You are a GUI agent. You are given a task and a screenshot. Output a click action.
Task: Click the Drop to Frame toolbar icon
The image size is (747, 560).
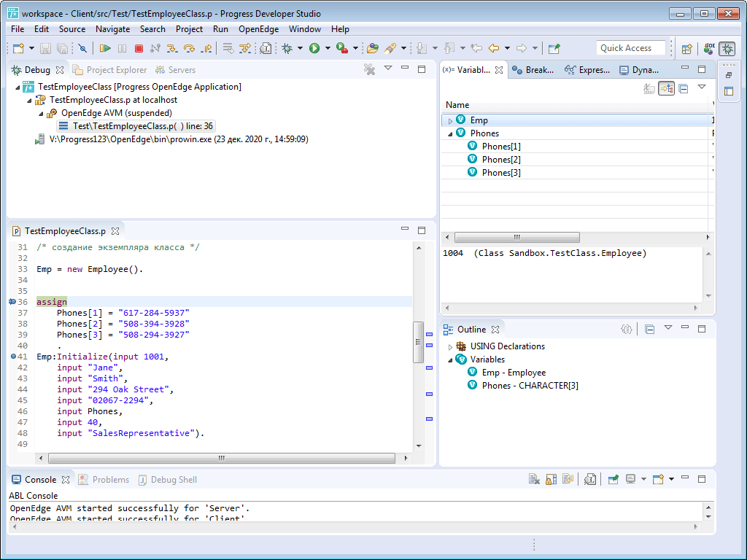click(x=228, y=48)
